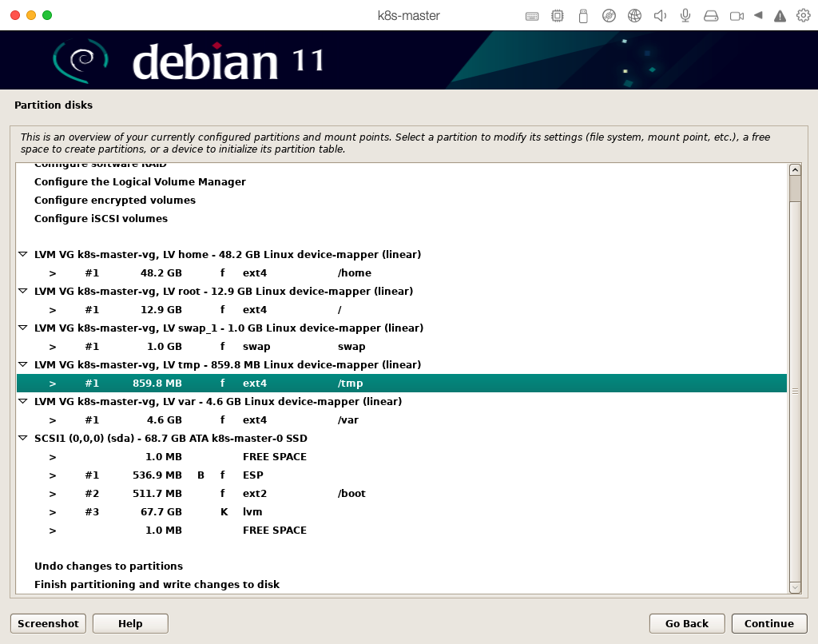Select the 536.9 MB ESP partition
The width and height of the screenshot is (818, 644).
(x=402, y=475)
